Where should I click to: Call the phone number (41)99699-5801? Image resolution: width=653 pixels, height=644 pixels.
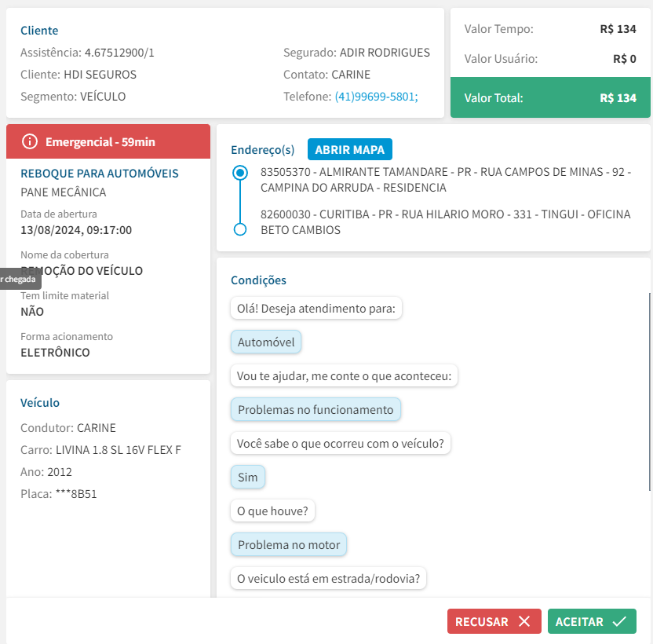point(376,97)
